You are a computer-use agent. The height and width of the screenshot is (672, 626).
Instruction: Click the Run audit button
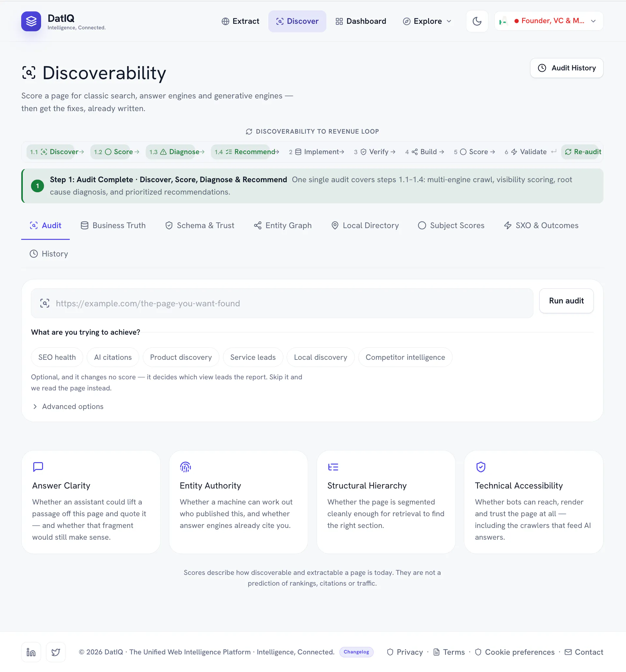566,301
